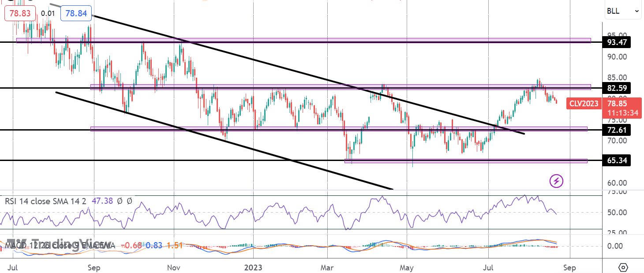Click the RSI value 47.38
Screen dimensions: 644x273
(x=102, y=201)
